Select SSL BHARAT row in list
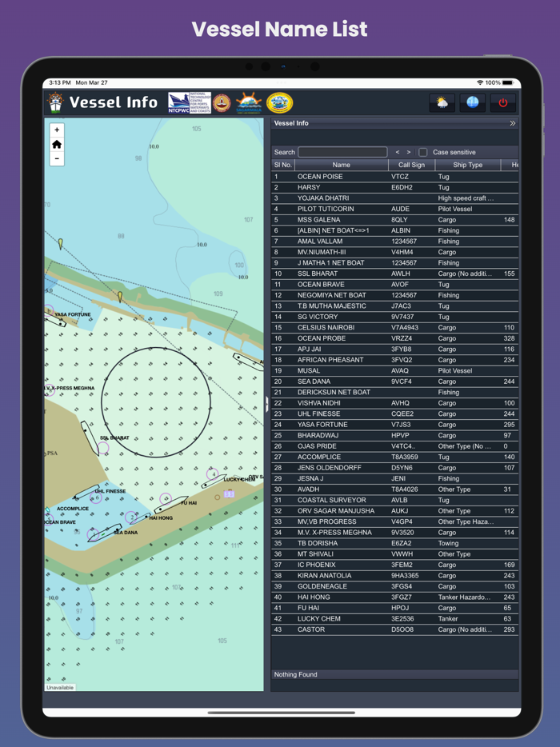This screenshot has width=560, height=747. coord(394,274)
